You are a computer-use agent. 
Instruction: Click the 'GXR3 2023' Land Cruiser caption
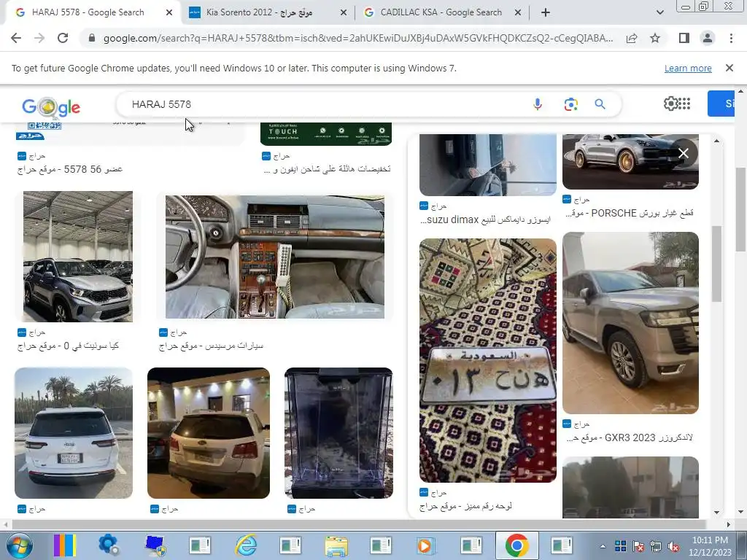(630, 437)
